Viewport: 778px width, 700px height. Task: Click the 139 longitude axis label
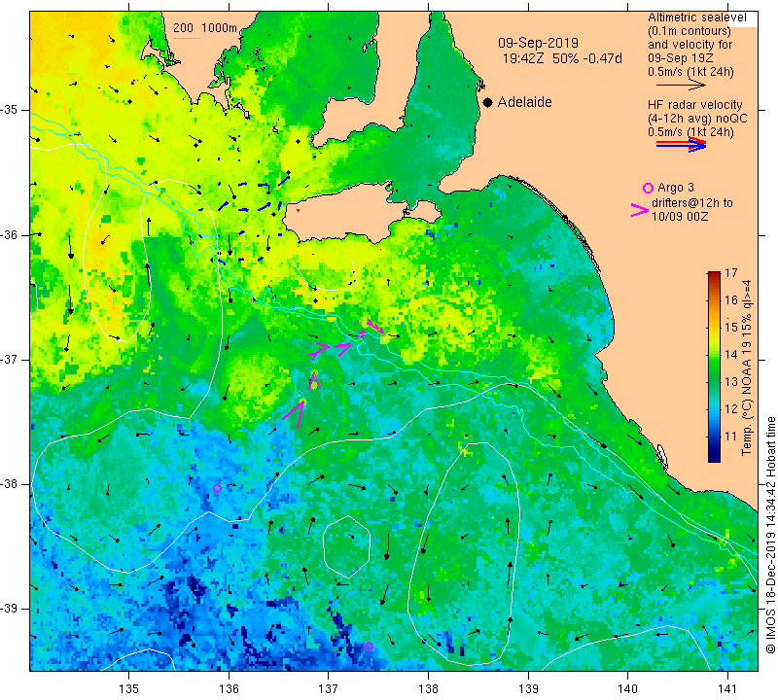click(x=528, y=688)
